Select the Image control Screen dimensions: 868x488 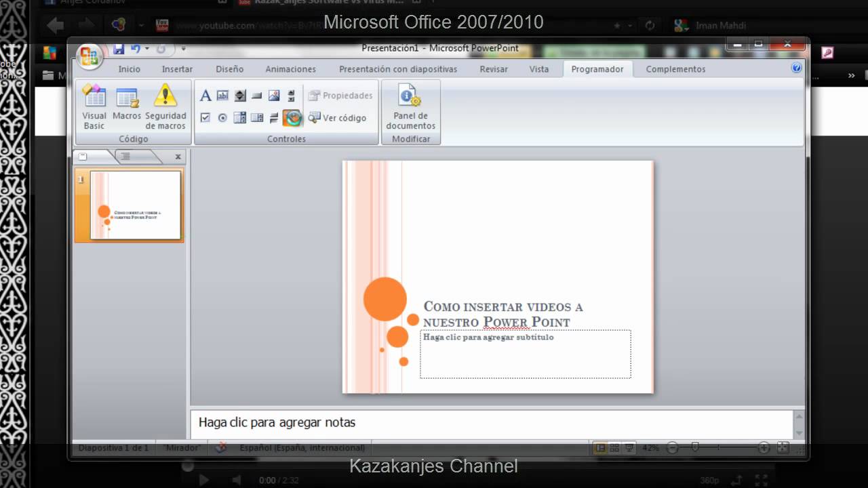pos(274,96)
